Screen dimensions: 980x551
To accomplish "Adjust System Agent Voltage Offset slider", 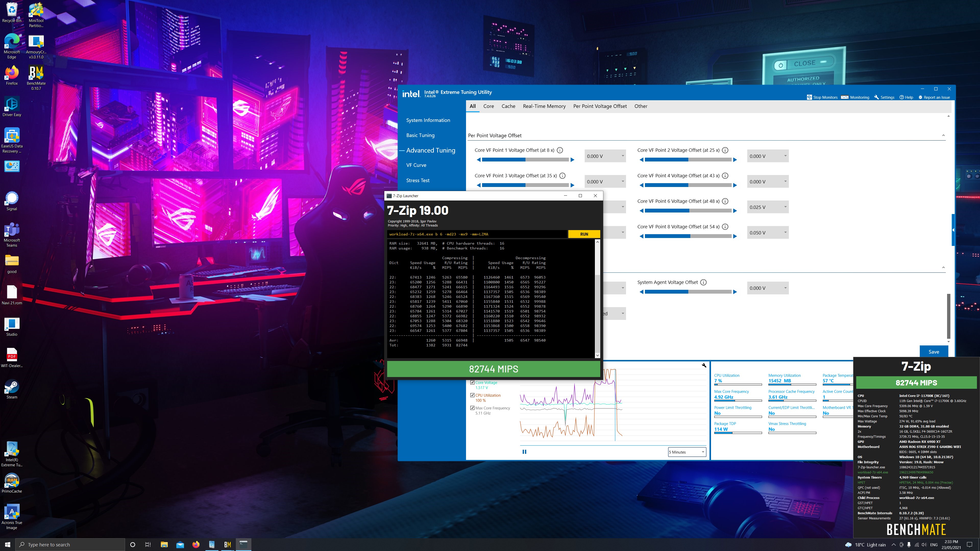I will [688, 292].
